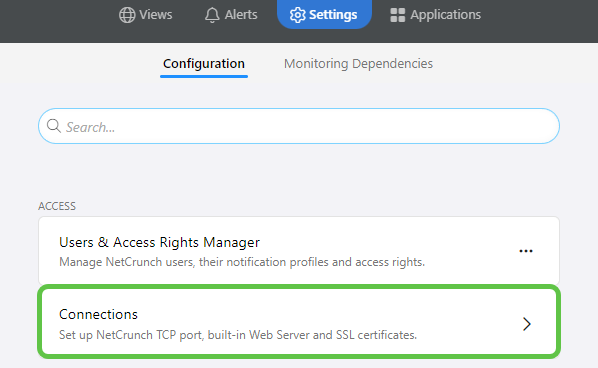Switch to the Configuration sub-tab
Viewport: 598px width, 368px height.
click(x=204, y=64)
